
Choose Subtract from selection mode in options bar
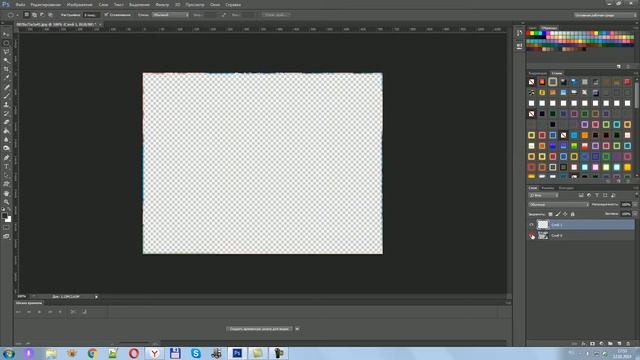click(x=42, y=15)
